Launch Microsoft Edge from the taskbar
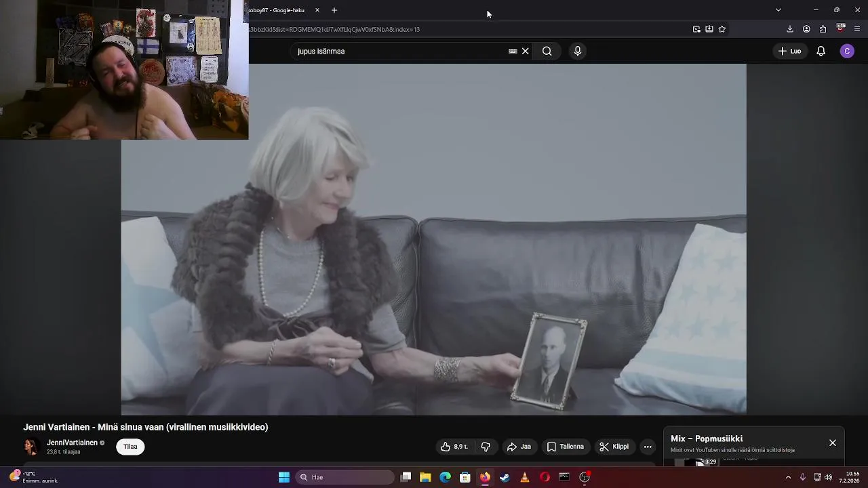Viewport: 868px width, 488px height. tap(445, 477)
